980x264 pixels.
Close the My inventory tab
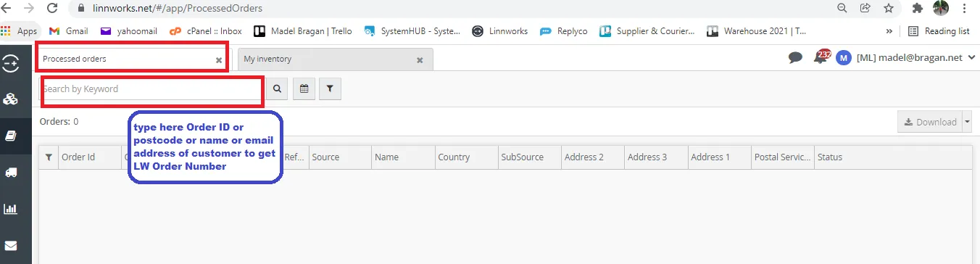point(420,60)
